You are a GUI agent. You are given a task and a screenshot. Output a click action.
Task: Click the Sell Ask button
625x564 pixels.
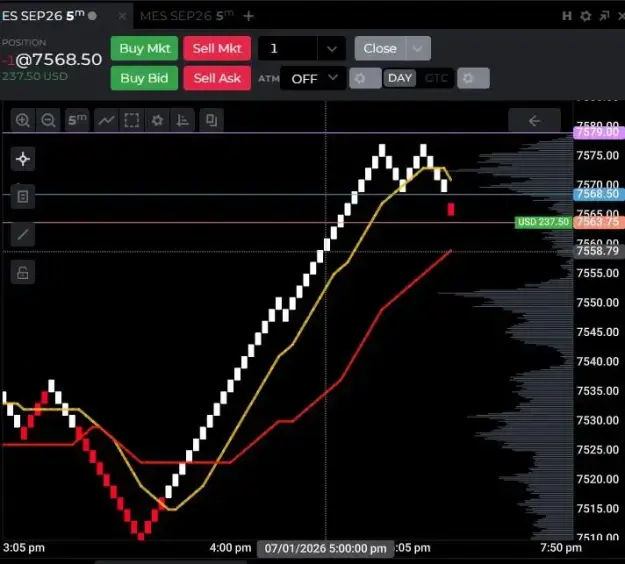point(217,78)
